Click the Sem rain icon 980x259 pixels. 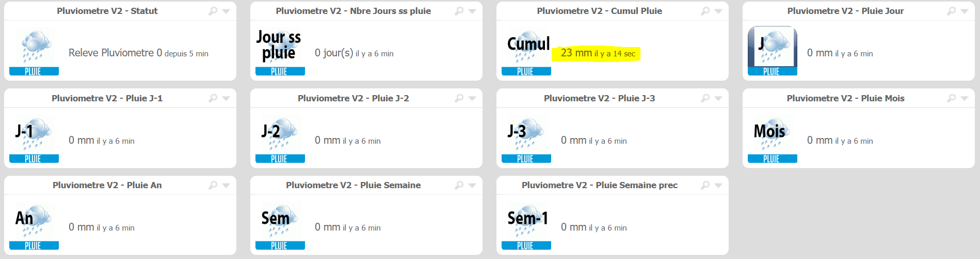[x=280, y=225]
